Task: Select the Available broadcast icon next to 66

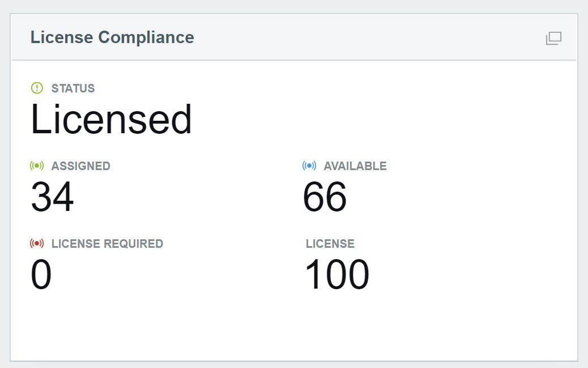Action: click(x=309, y=166)
